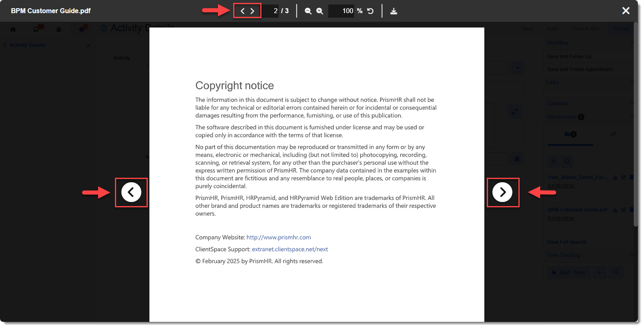This screenshot has width=644, height=328.
Task: Open the extranet.clientspace.net/next support link
Action: 290,249
